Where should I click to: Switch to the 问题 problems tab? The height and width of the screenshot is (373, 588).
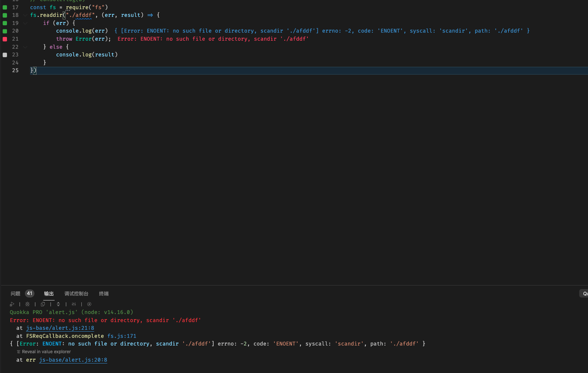[15, 293]
